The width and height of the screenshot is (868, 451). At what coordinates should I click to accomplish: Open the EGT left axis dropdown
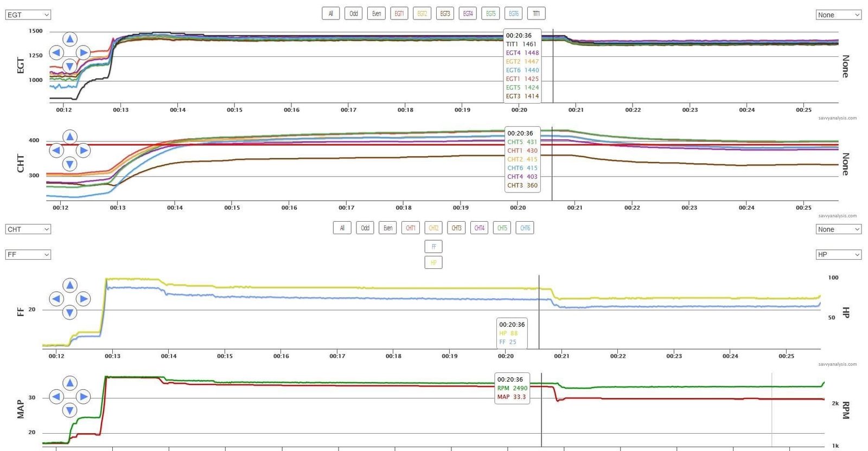(x=28, y=15)
